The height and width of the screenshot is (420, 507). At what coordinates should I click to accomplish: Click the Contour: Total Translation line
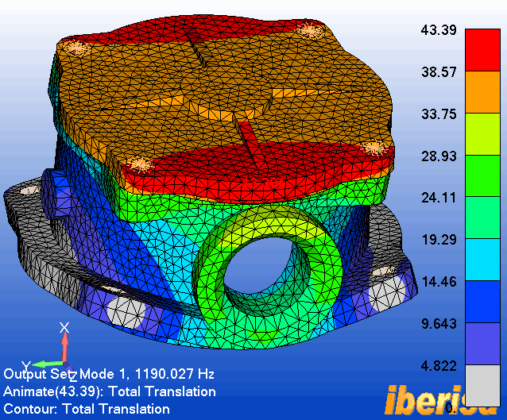click(x=87, y=409)
